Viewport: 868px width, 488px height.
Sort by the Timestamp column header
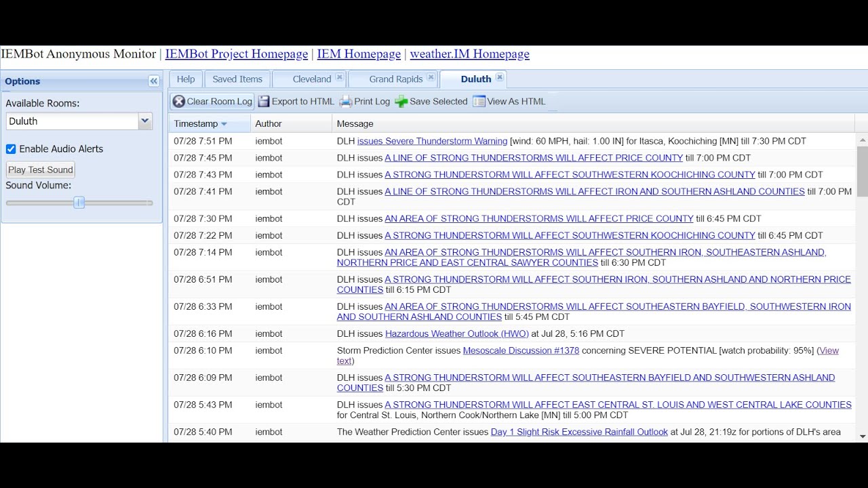pos(209,124)
